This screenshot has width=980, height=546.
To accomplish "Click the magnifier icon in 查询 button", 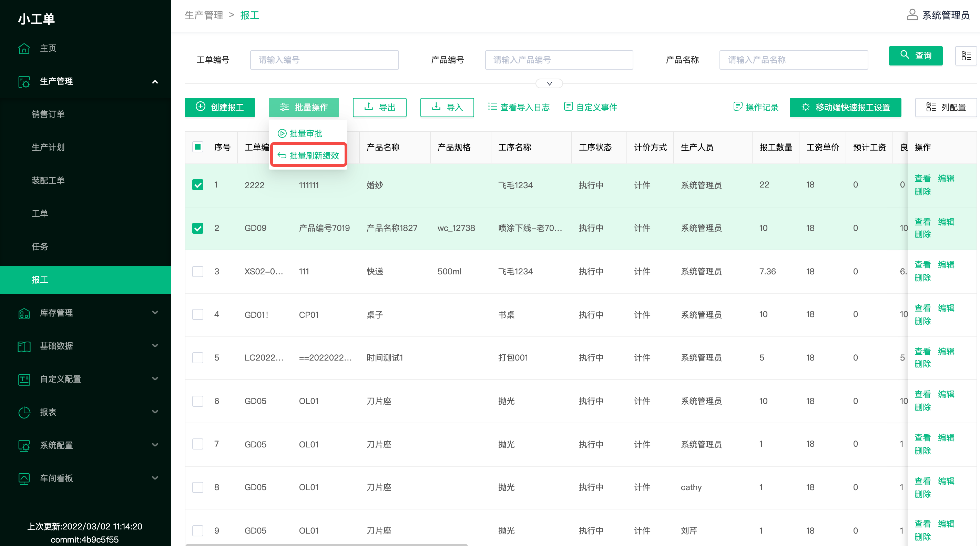I will pos(905,55).
